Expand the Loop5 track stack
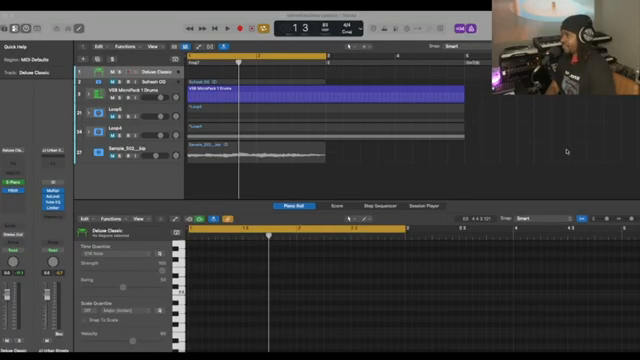 pyautogui.click(x=89, y=113)
